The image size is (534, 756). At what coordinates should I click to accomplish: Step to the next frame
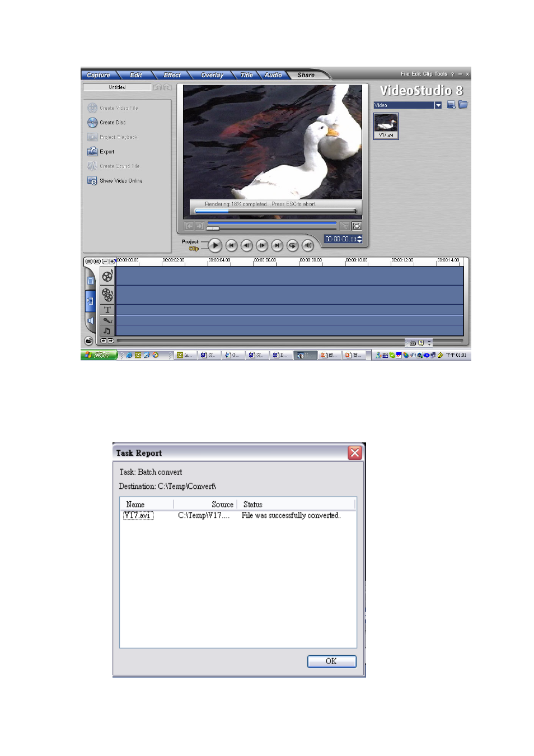[x=261, y=245]
